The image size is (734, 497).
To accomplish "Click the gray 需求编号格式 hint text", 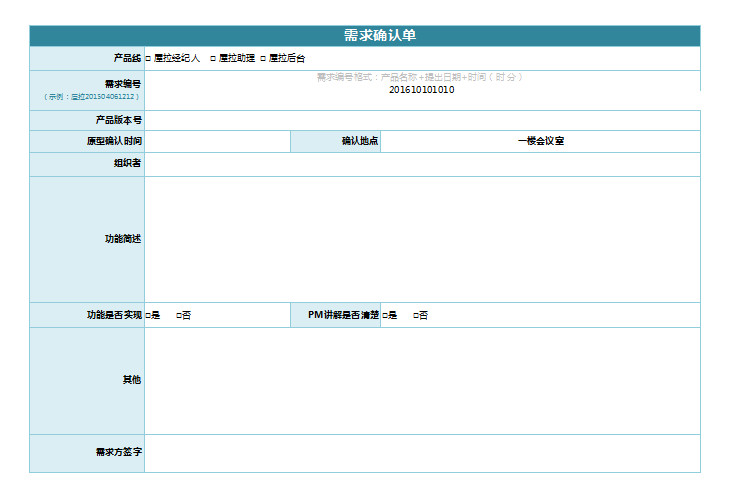I will point(419,77).
